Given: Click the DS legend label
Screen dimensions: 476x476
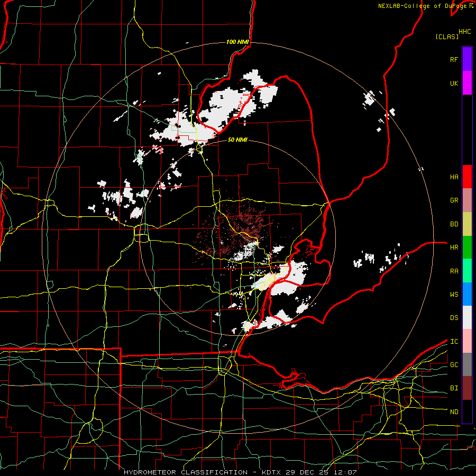Looking at the screenshot, I should [454, 318].
